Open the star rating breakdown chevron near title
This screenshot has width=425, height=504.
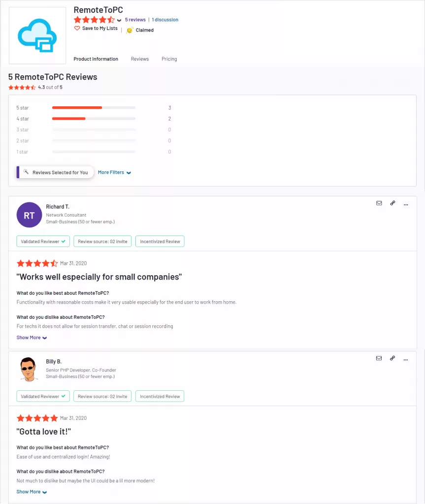(119, 20)
